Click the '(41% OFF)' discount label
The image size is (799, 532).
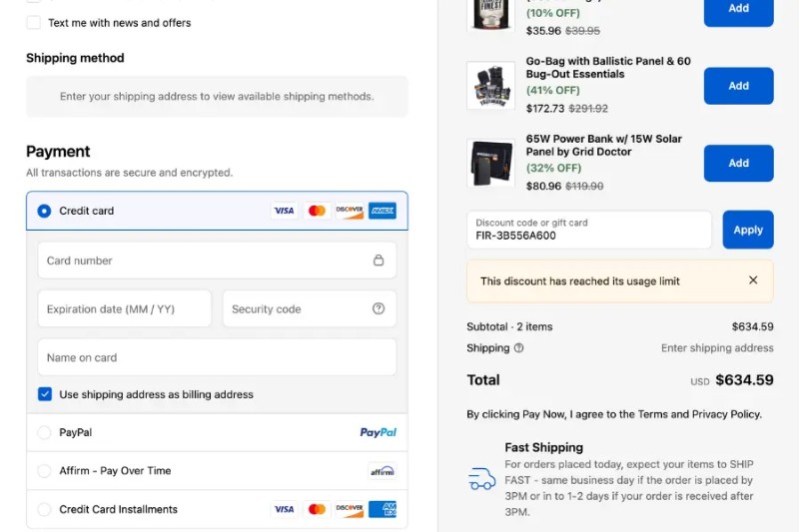click(553, 90)
